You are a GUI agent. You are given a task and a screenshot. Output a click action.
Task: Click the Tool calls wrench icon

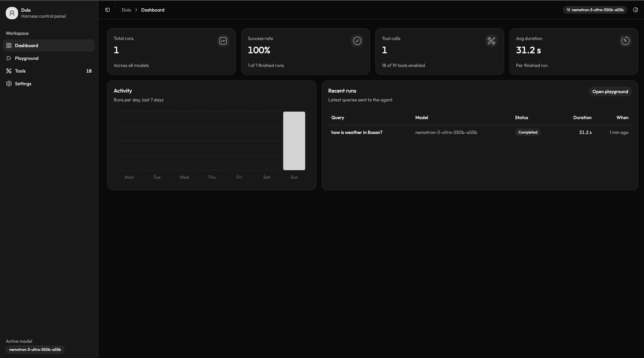tap(491, 41)
